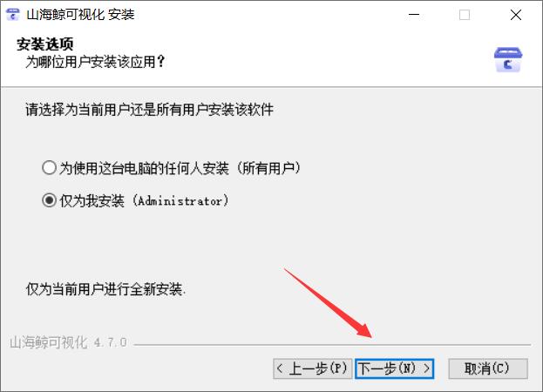Screen dimensions: 543x392
Task: Click the installer icon in the title bar
Action: click(x=13, y=15)
